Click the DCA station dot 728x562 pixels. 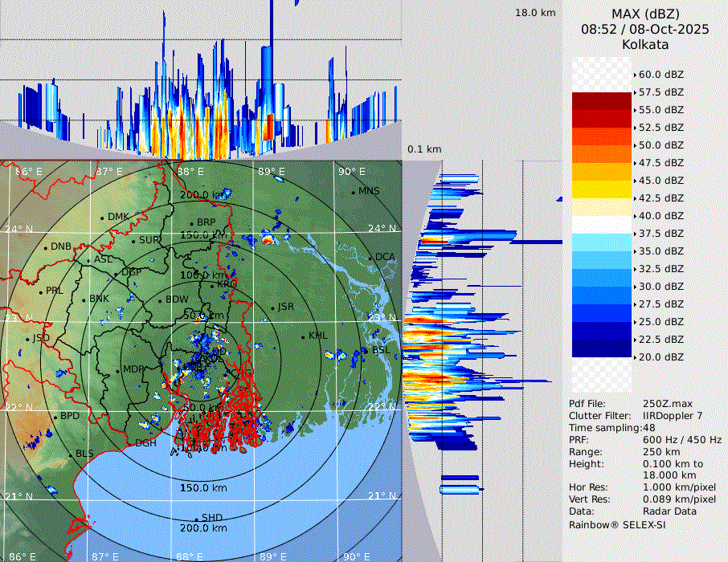[370, 258]
